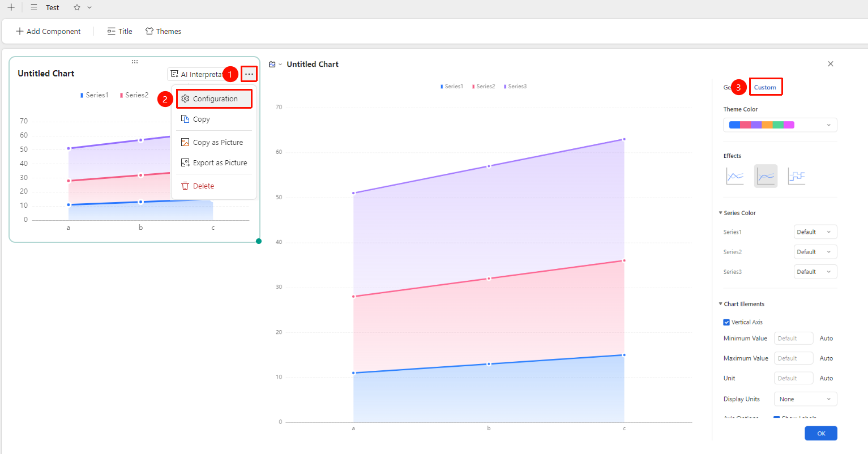868x454 pixels.
Task: Open the Series1 color dropdown
Action: tap(815, 232)
